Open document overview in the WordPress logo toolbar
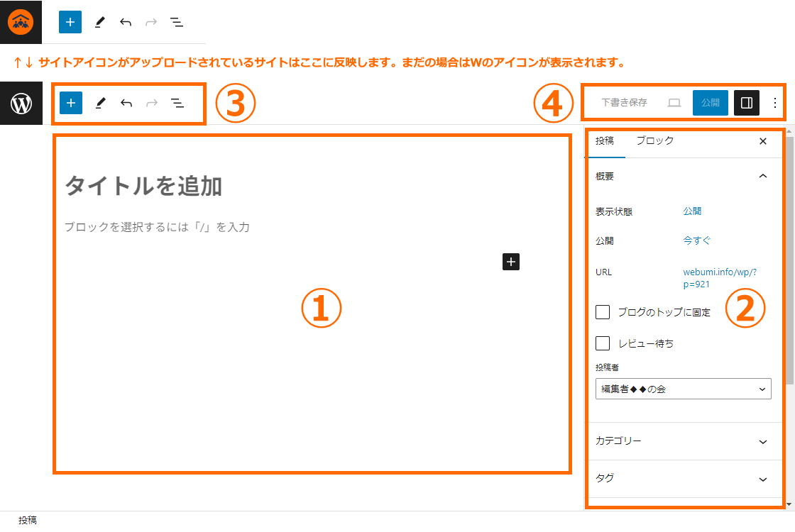This screenshot has width=795, height=532. click(x=177, y=103)
